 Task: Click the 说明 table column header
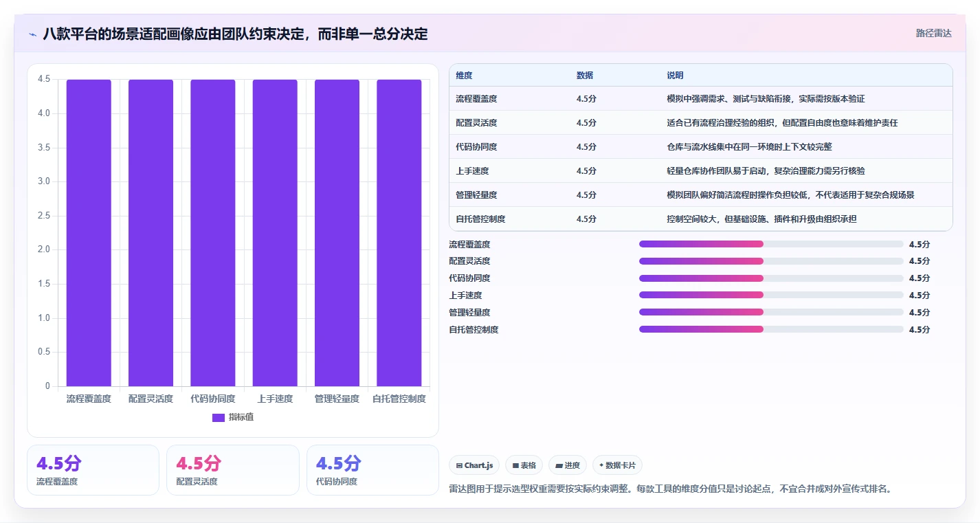[675, 76]
